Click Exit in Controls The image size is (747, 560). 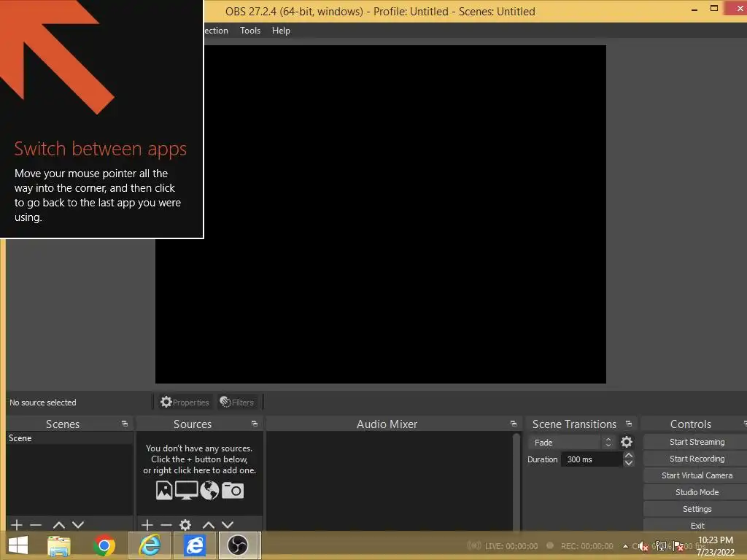pos(697,525)
